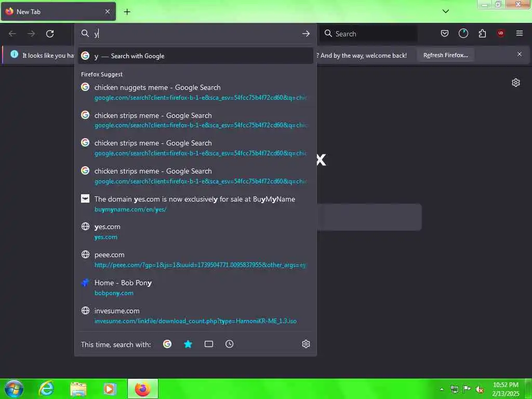The height and width of the screenshot is (399, 532).
Task: Click the Refresh Firefox button
Action: click(x=445, y=55)
